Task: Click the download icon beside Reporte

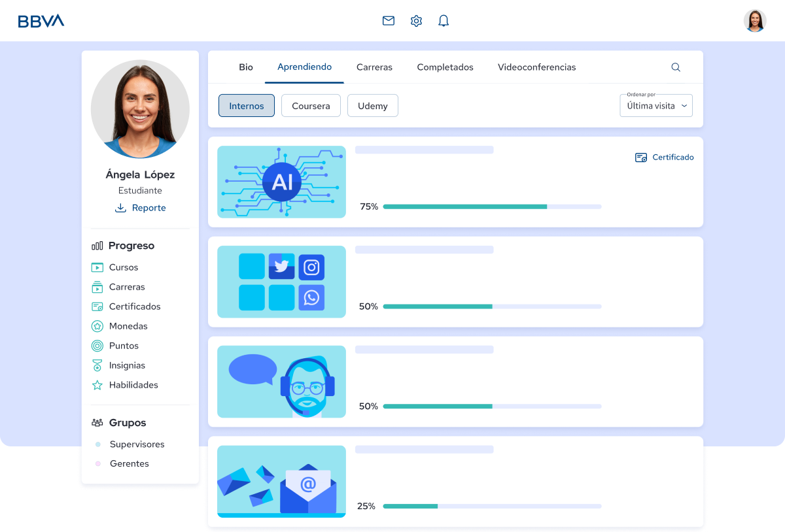Action: (x=120, y=208)
